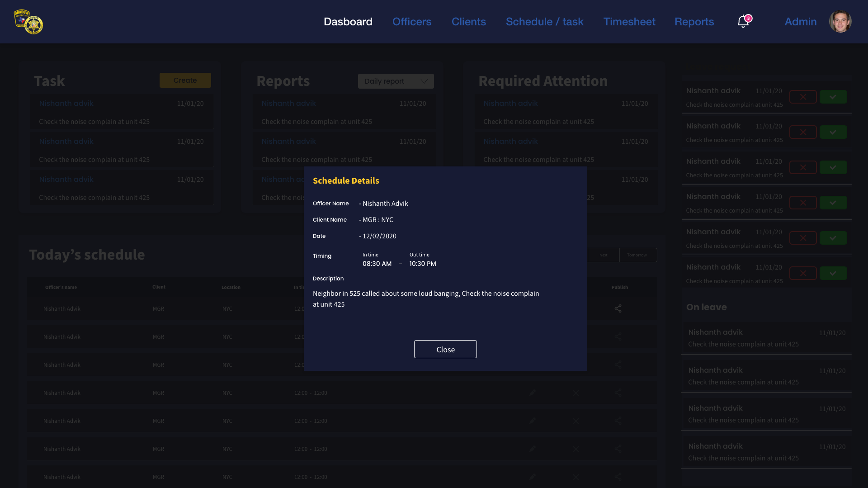Click edit pencil in last schedule row
This screenshot has width=868, height=488.
point(533,477)
